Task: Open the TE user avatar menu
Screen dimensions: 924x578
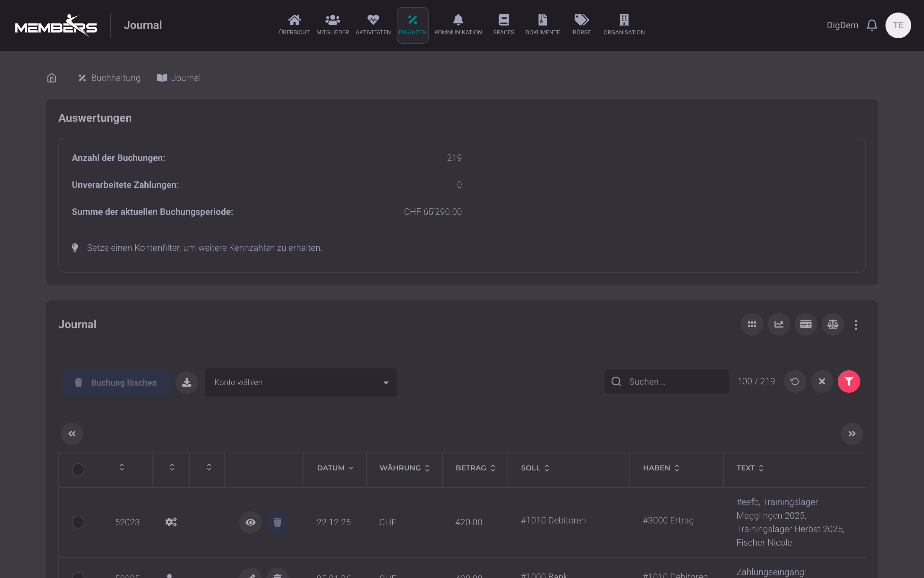Action: (898, 25)
